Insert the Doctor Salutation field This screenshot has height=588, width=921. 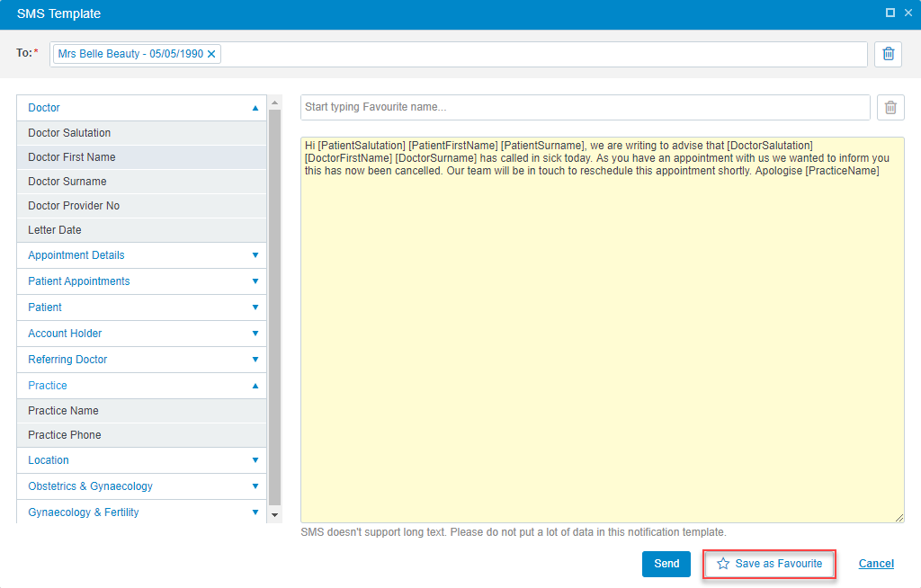[141, 133]
